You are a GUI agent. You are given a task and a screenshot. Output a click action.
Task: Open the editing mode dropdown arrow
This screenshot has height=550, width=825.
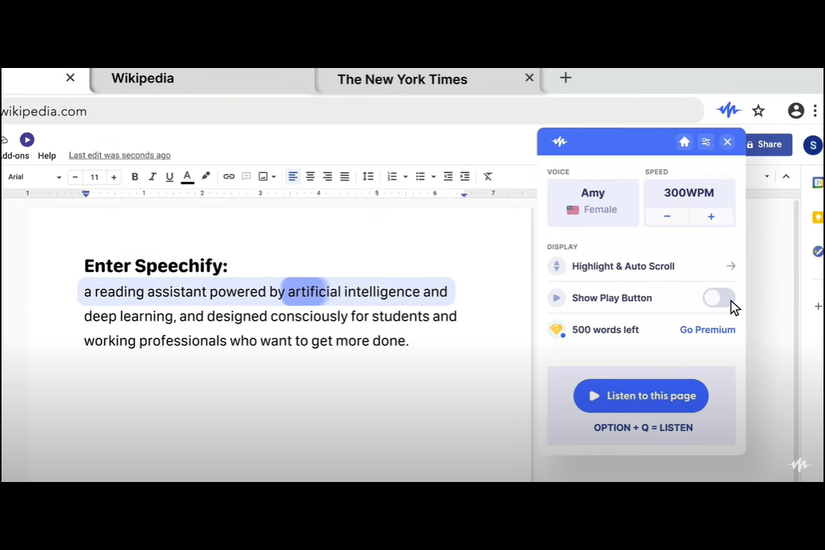click(767, 176)
